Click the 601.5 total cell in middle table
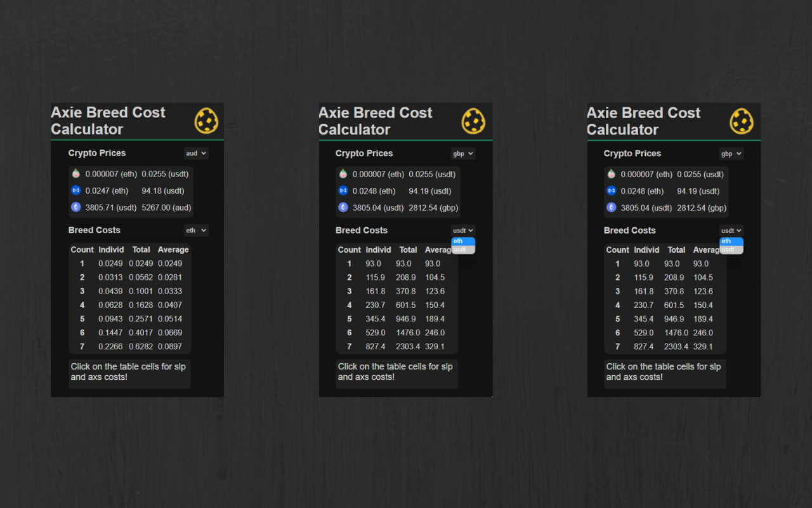Viewport: 812px width, 508px height. pyautogui.click(x=405, y=305)
